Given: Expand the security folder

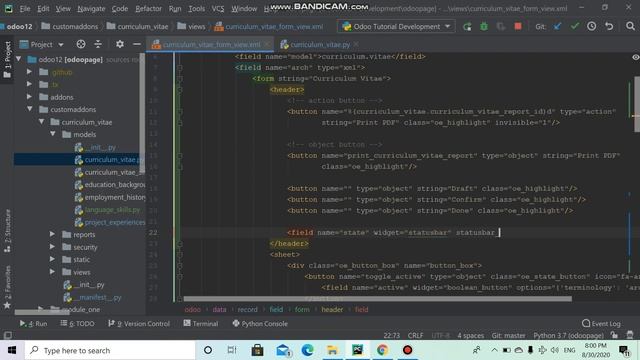Looking at the screenshot, I should click(x=52, y=247).
